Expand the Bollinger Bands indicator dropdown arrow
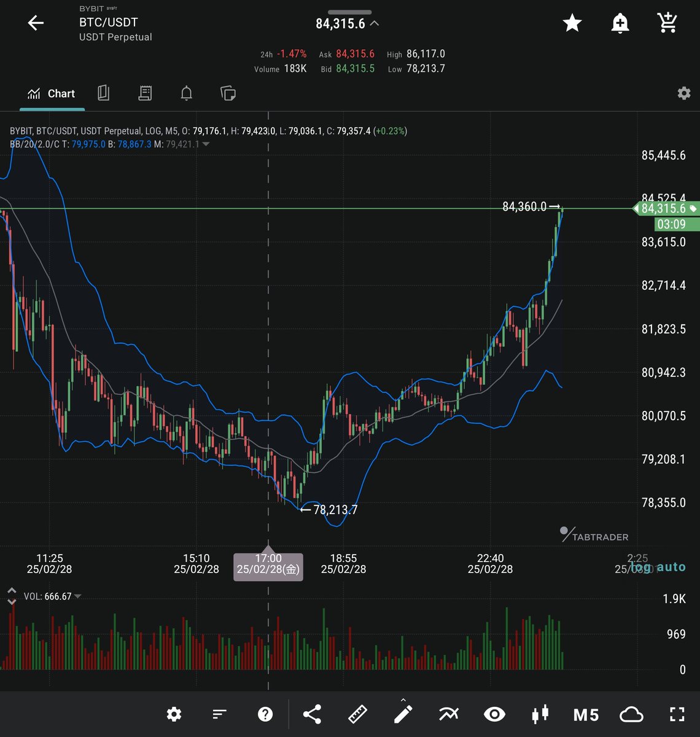This screenshot has height=737, width=700. coord(206,144)
